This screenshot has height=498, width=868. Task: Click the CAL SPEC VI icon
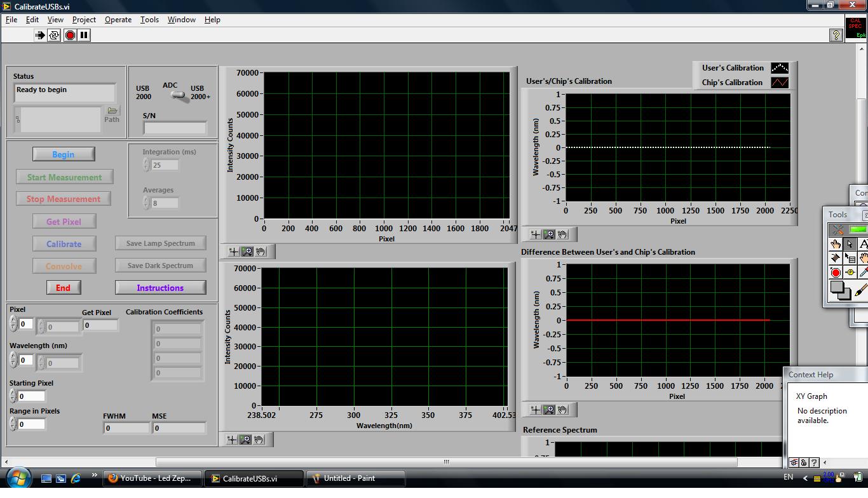coord(855,27)
